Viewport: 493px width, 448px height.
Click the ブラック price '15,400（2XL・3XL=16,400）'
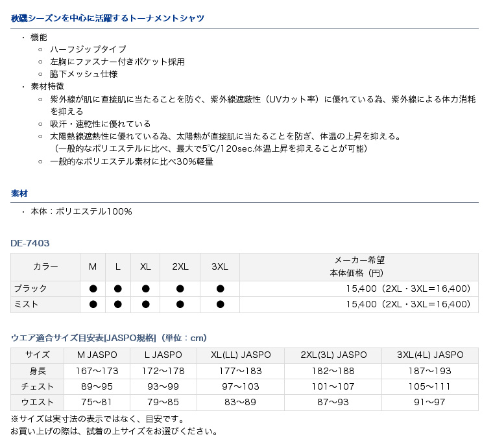tap(409, 289)
